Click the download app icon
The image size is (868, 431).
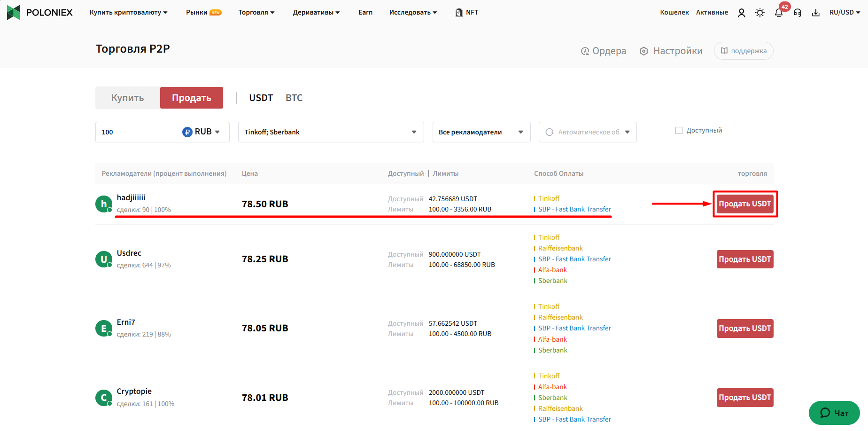coord(816,13)
